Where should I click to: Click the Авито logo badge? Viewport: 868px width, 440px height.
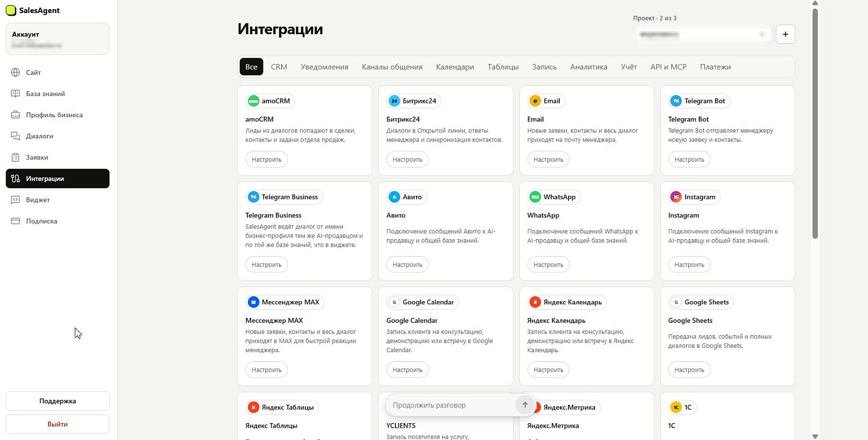point(394,197)
